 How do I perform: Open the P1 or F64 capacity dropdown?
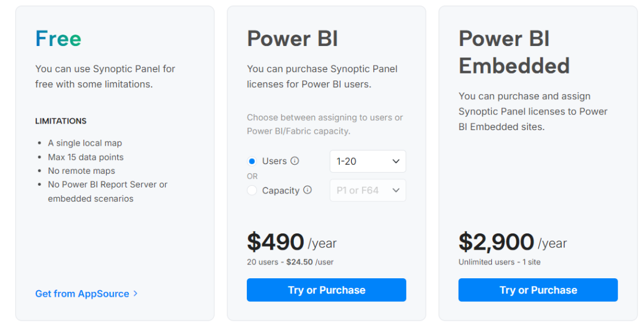pyautogui.click(x=367, y=190)
